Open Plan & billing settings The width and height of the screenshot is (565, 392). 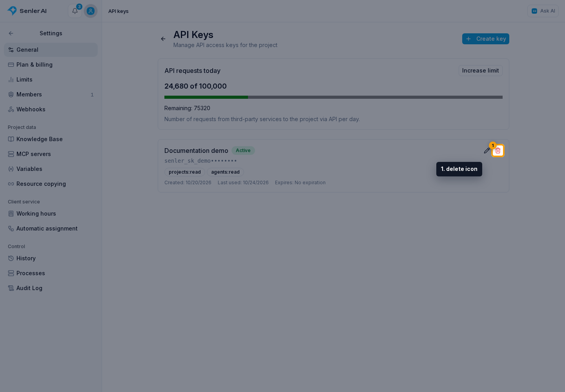[x=51, y=65]
